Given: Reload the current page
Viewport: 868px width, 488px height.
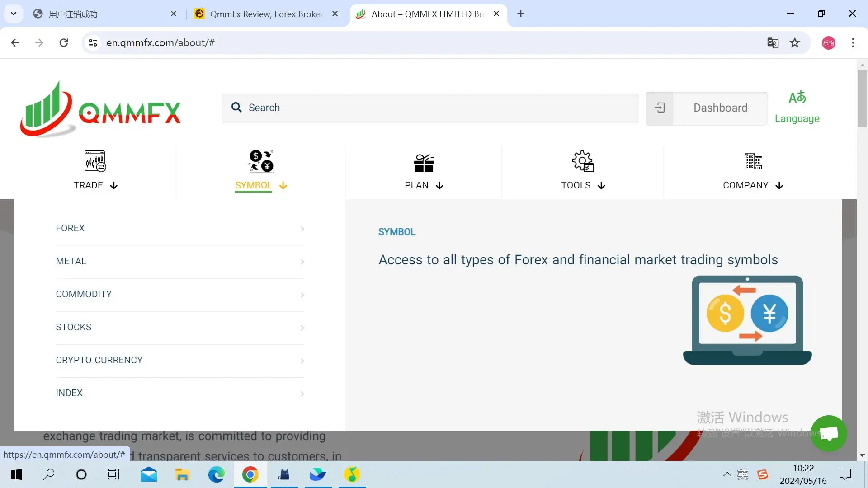Looking at the screenshot, I should click(x=64, y=43).
